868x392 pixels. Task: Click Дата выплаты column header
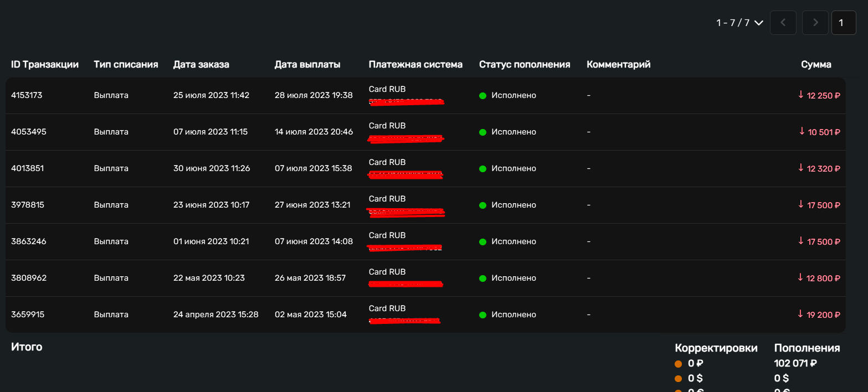[x=307, y=64]
